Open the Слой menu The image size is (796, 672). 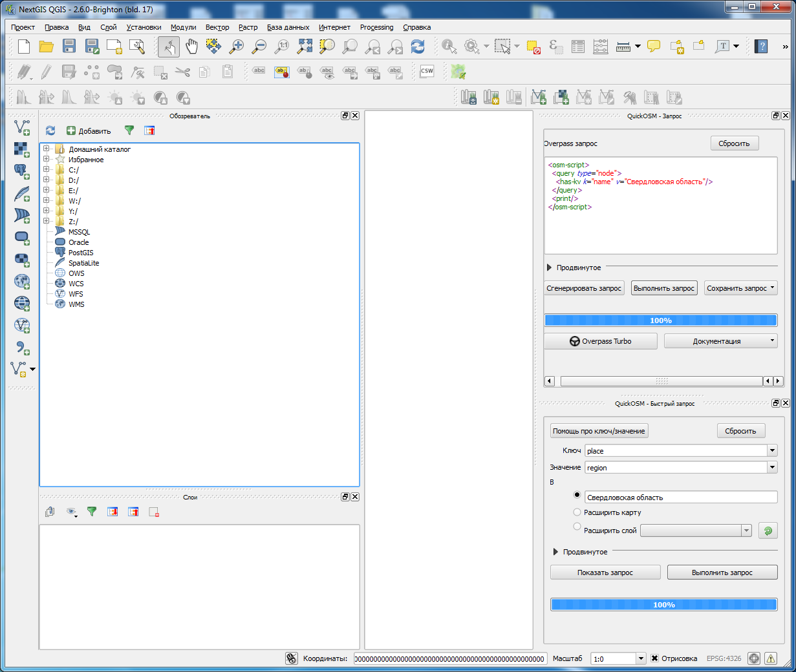(109, 27)
